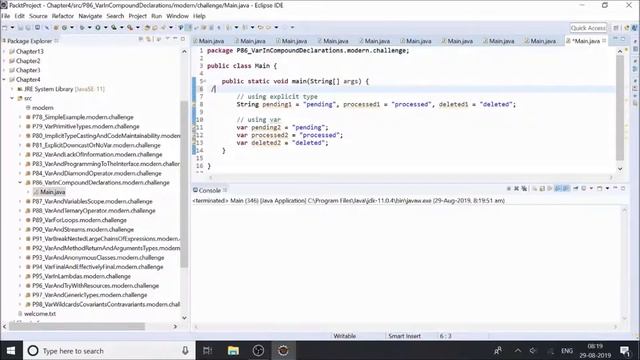Select welcome.txt in Package Explorer
The image size is (640, 360).
[x=40, y=314]
